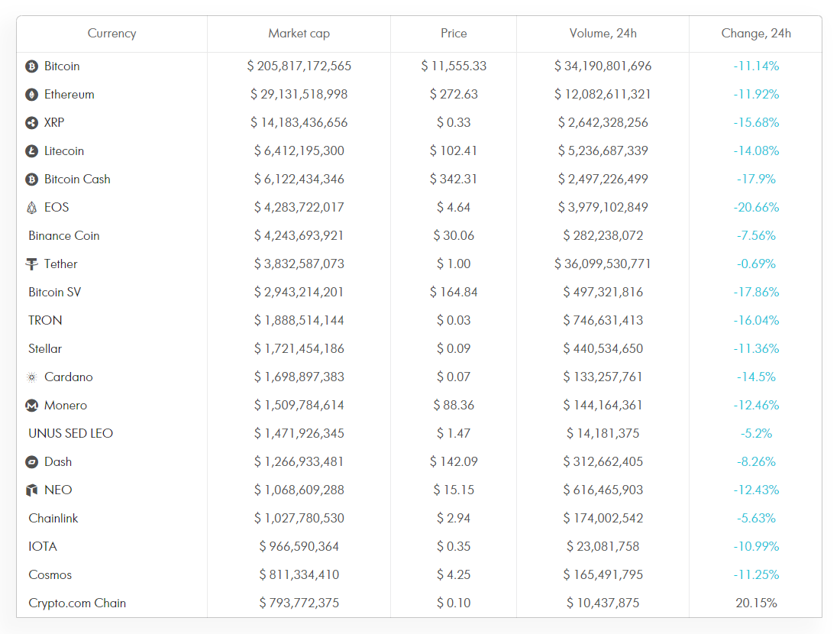Click IOTA market cap $ 966,590,364
840x634 pixels.
[x=299, y=547]
